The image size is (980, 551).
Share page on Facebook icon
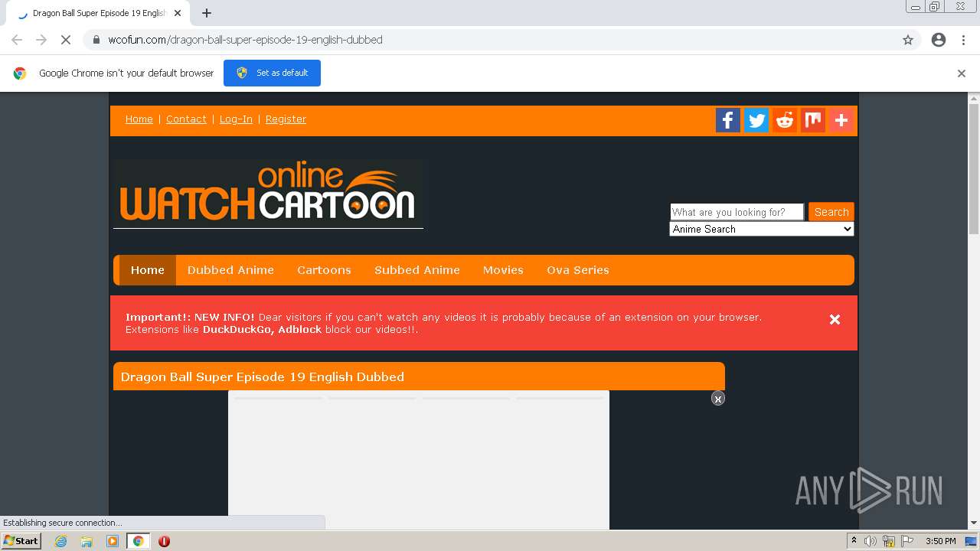click(x=727, y=120)
